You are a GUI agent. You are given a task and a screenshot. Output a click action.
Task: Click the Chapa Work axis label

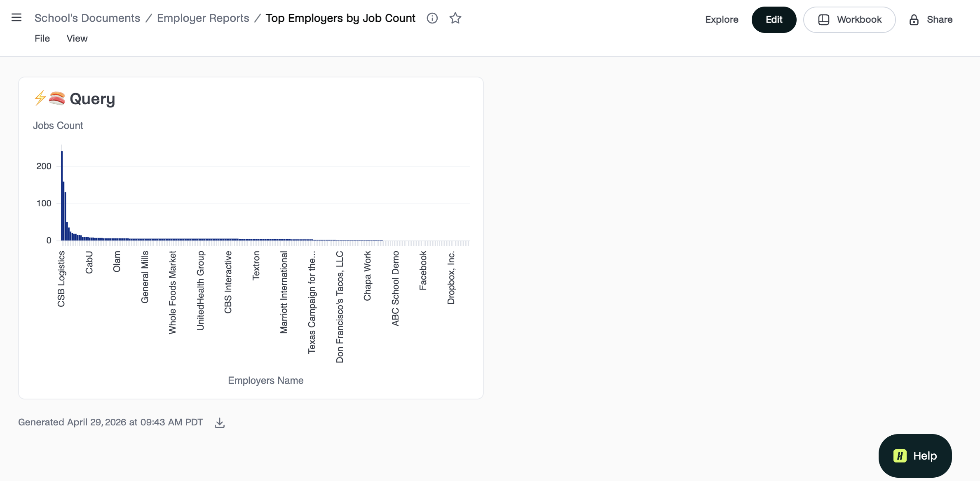(x=367, y=276)
